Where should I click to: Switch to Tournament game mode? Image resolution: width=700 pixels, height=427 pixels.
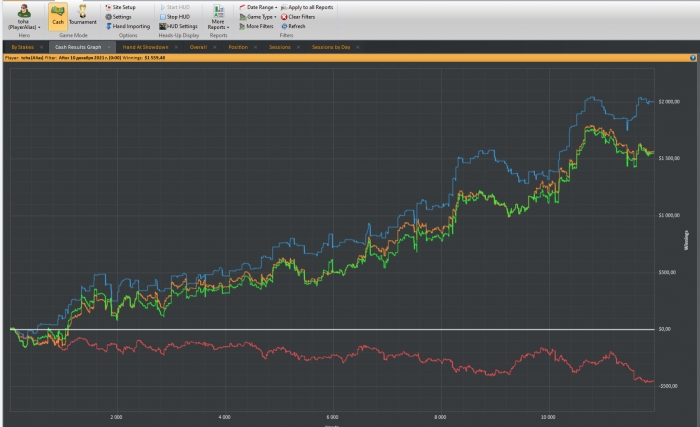83,14
